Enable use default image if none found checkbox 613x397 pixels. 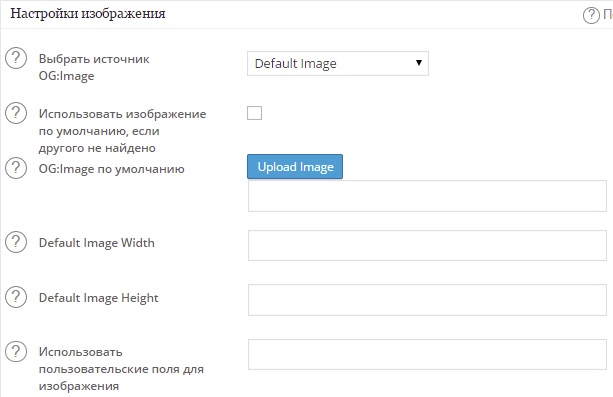pos(255,113)
